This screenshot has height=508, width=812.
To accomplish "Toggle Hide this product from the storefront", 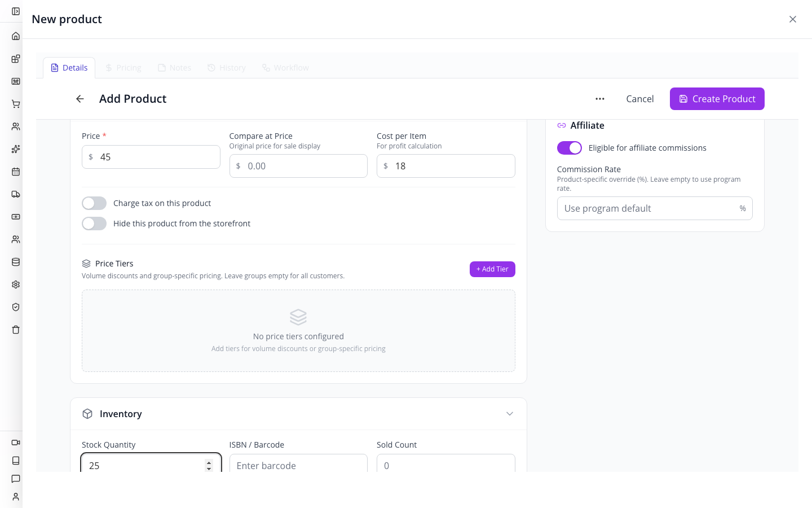I will (x=94, y=224).
